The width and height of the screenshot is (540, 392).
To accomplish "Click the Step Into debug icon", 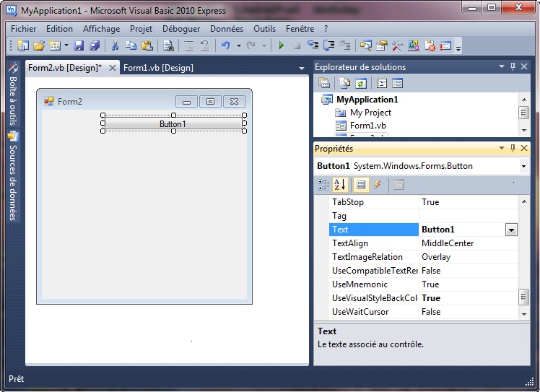I will (313, 45).
